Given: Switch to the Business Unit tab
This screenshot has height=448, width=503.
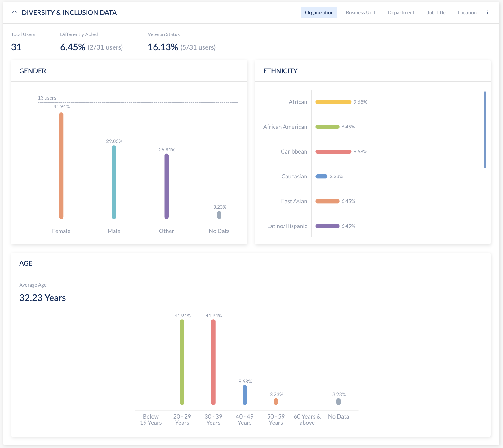Looking at the screenshot, I should click(361, 12).
